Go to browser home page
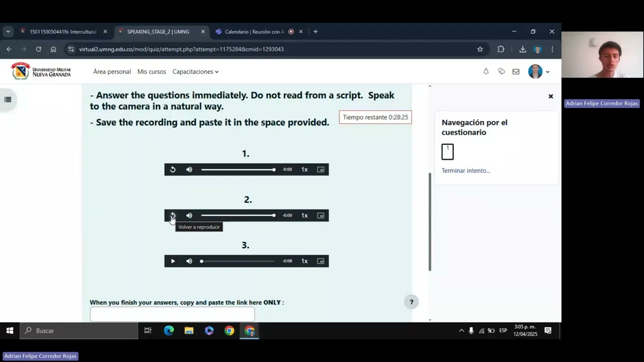Viewport: 644px width, 362px height. [x=53, y=49]
